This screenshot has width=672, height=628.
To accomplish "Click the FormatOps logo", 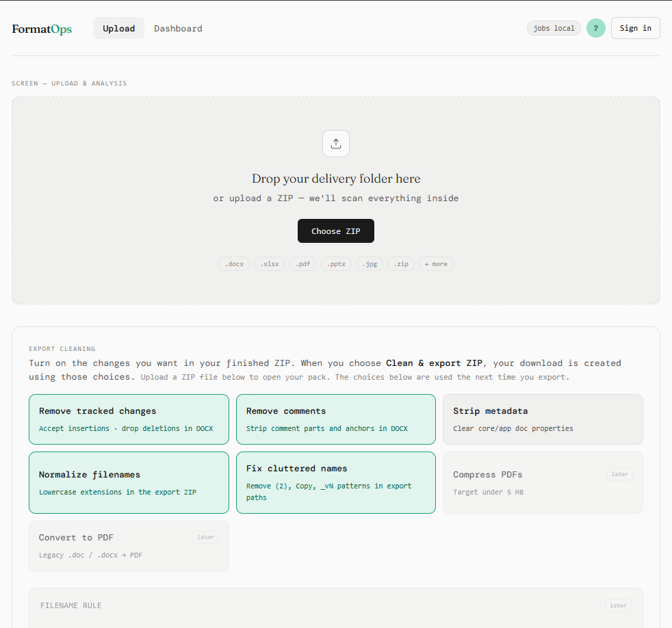I will pyautogui.click(x=42, y=29).
